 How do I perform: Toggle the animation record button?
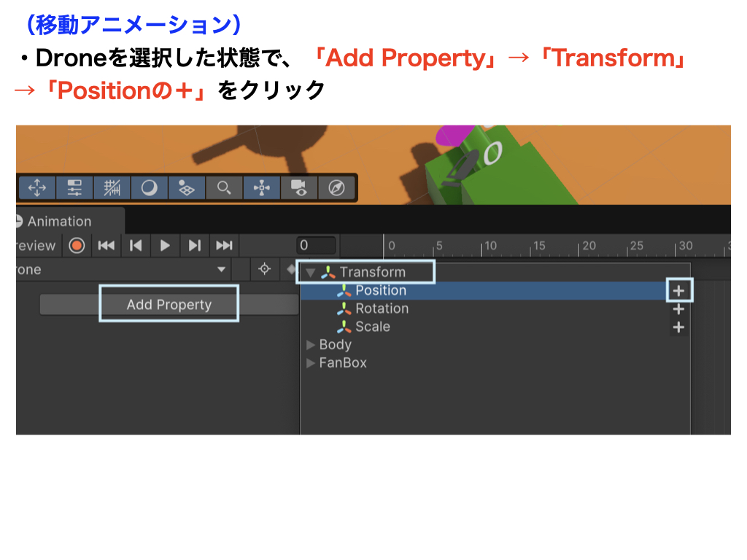pyautogui.click(x=77, y=246)
